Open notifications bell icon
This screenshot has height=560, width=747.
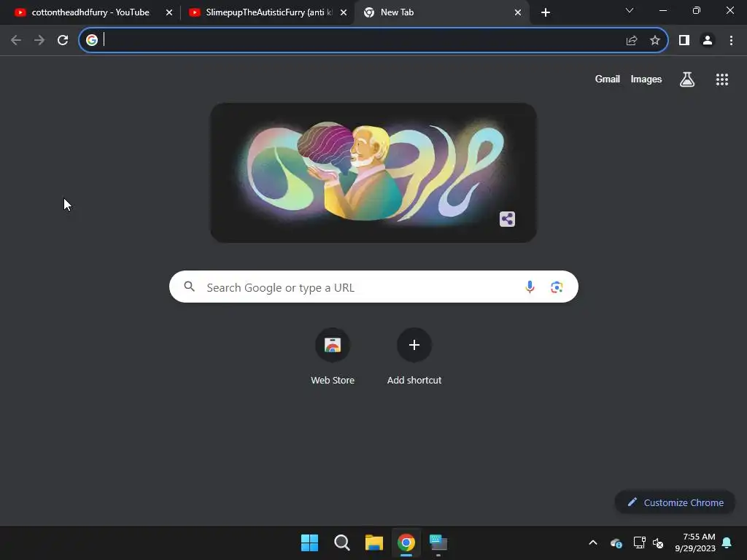point(727,542)
